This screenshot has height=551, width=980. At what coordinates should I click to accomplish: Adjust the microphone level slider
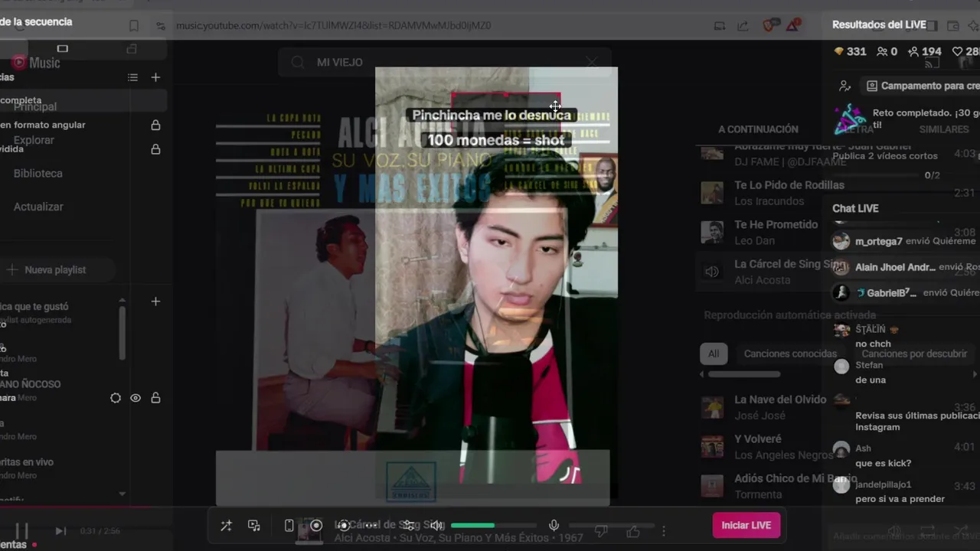[x=611, y=526]
